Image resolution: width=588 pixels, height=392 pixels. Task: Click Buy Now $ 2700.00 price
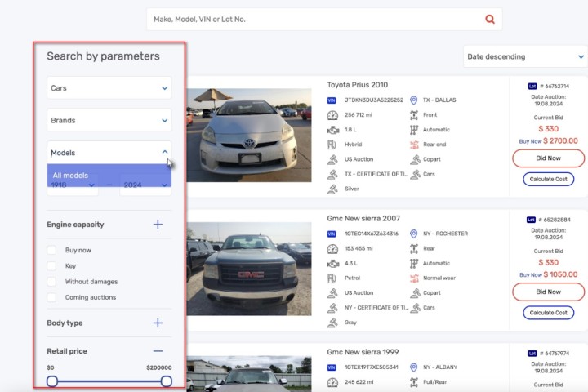point(548,141)
